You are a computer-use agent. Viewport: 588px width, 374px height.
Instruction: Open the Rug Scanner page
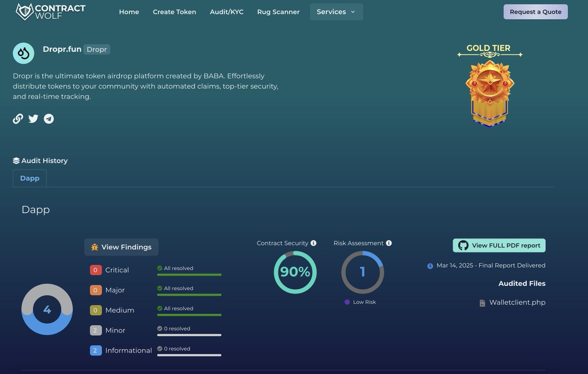point(278,12)
